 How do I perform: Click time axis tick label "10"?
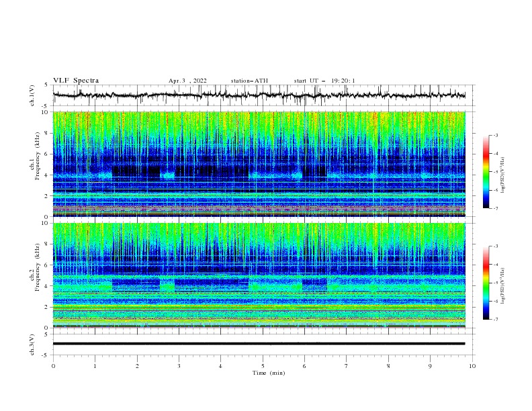[x=472, y=366]
